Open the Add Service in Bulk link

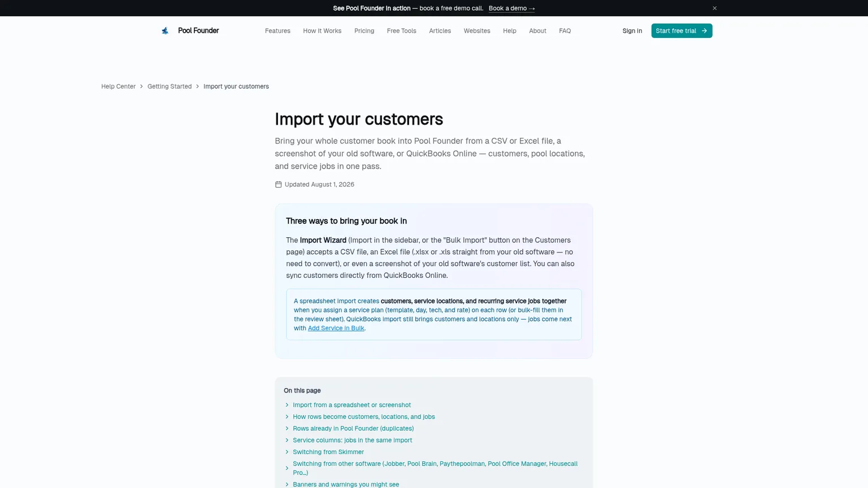pos(336,328)
